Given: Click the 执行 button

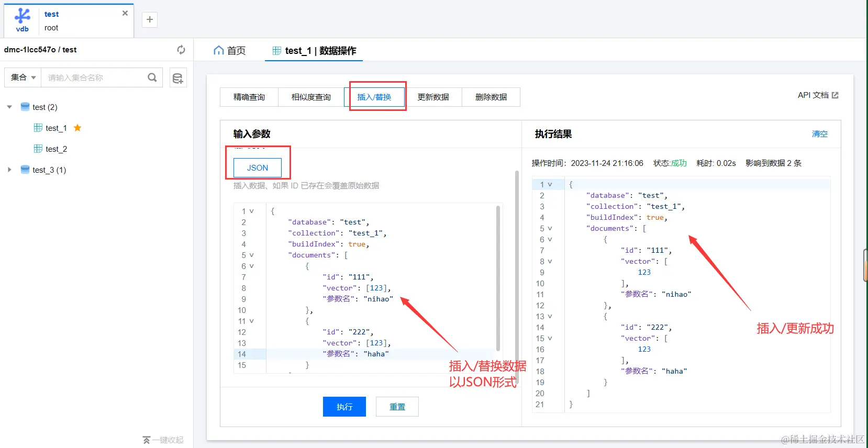Looking at the screenshot, I should pos(344,407).
